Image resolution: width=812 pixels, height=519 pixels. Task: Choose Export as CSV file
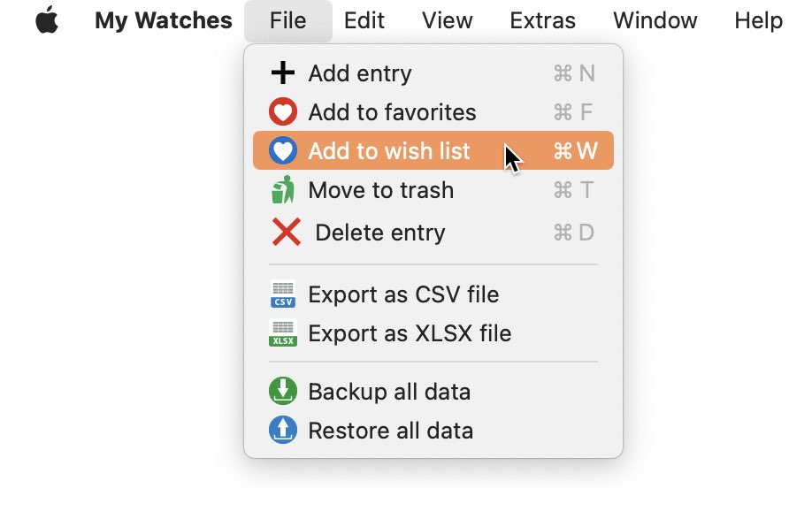[433, 294]
